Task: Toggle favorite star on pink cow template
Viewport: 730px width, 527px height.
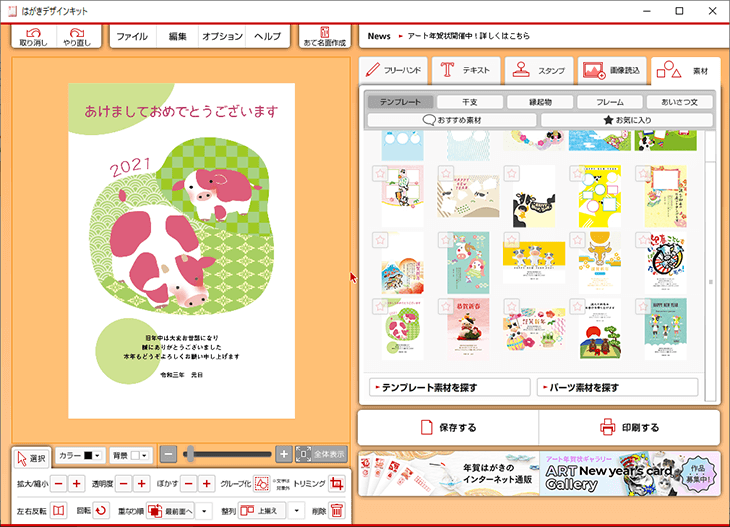Action: point(380,305)
